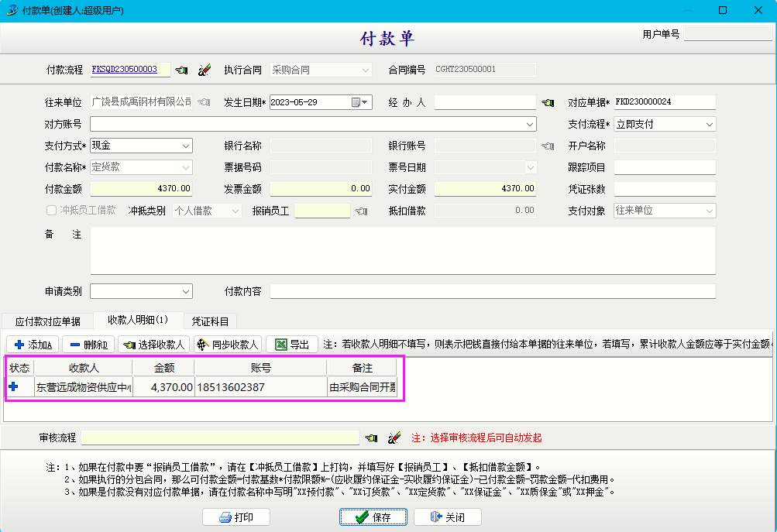Click the hand icon beside 付款流程 field
Image resolution: width=777 pixels, height=532 pixels.
(181, 70)
